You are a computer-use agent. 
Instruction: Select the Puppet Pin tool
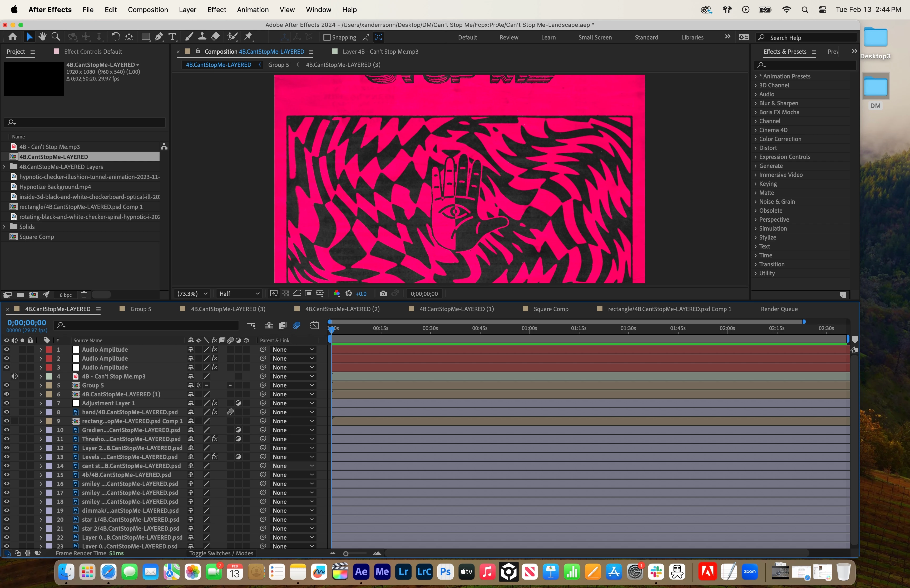click(x=249, y=37)
